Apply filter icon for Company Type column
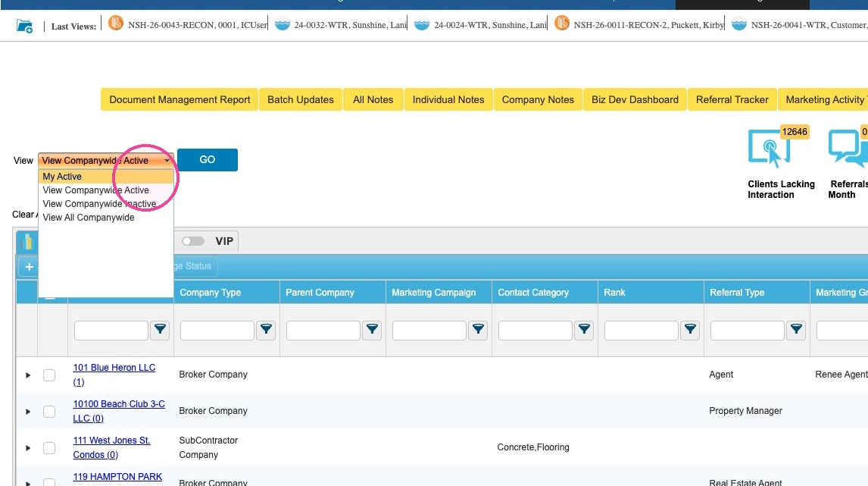 (x=267, y=330)
